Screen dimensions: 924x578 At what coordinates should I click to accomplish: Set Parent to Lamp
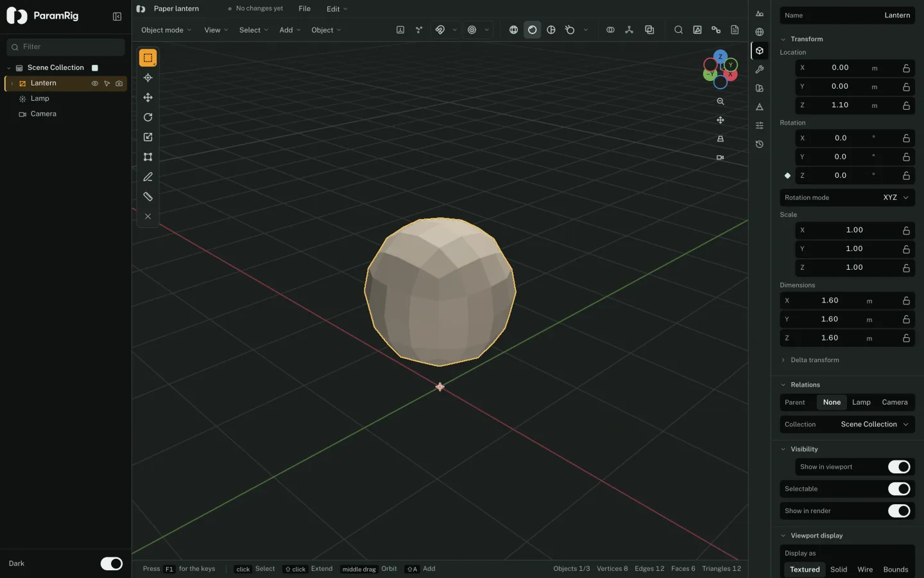point(861,403)
